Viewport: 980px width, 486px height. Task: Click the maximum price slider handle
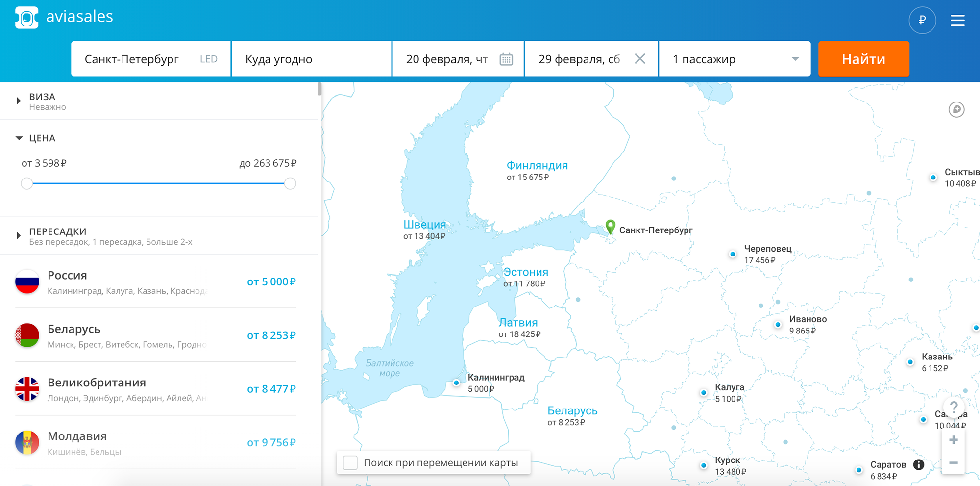click(290, 183)
